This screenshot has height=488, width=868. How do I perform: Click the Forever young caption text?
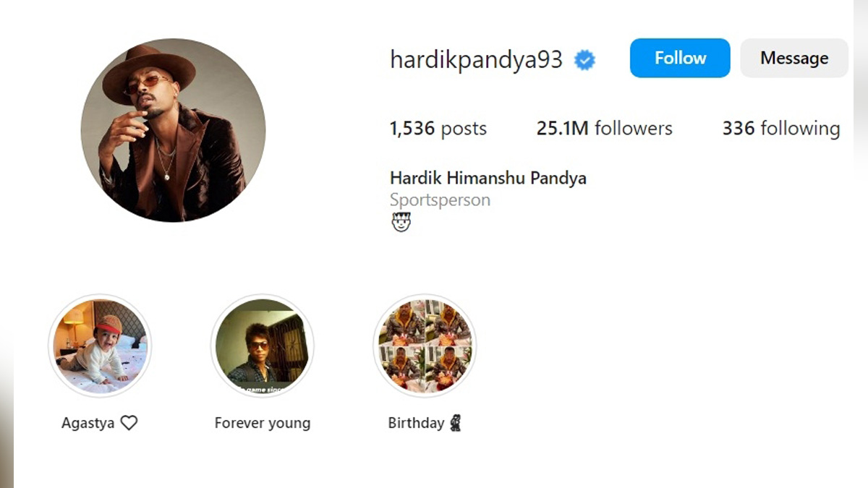pyautogui.click(x=263, y=423)
